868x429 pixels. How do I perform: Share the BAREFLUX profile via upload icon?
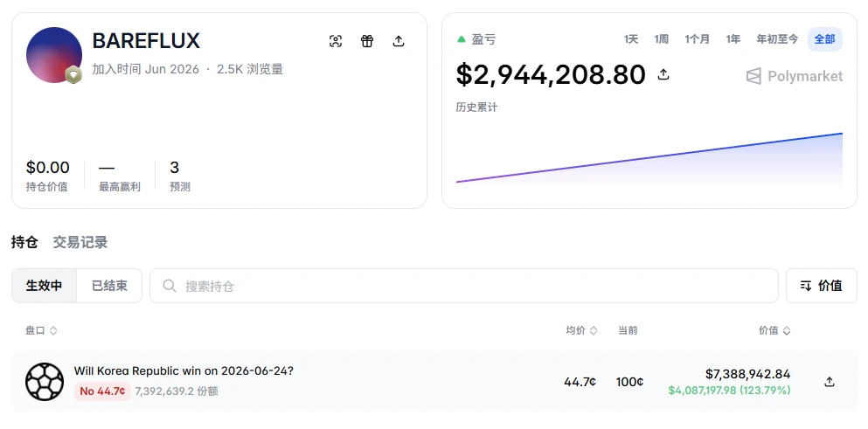click(399, 41)
